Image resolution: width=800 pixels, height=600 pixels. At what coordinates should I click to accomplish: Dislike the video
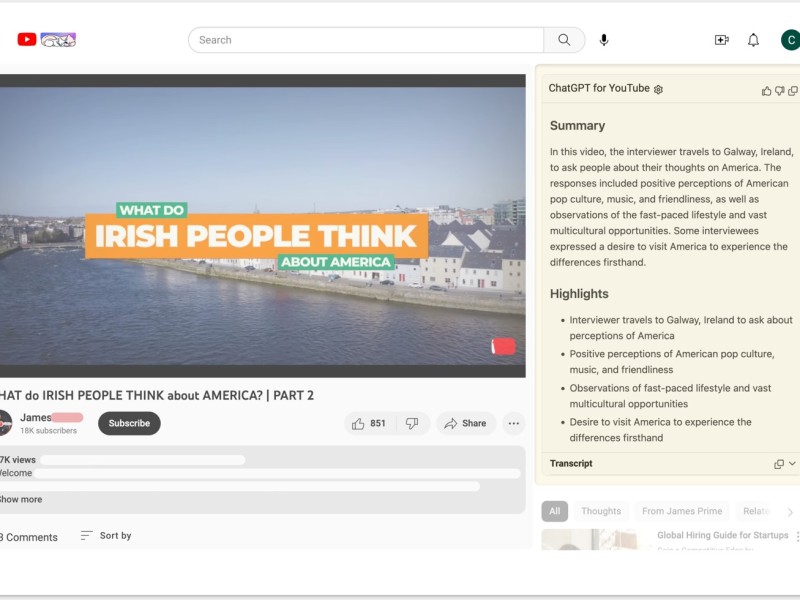click(412, 423)
